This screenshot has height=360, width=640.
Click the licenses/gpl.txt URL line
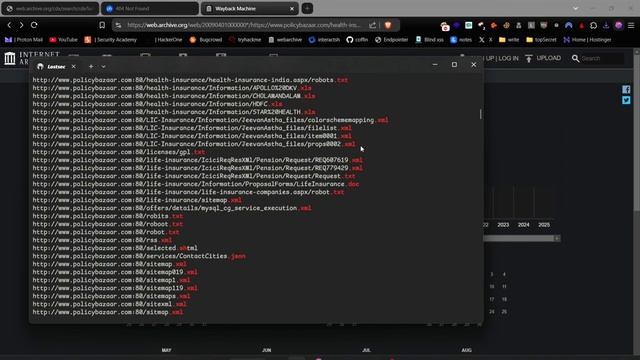119,152
